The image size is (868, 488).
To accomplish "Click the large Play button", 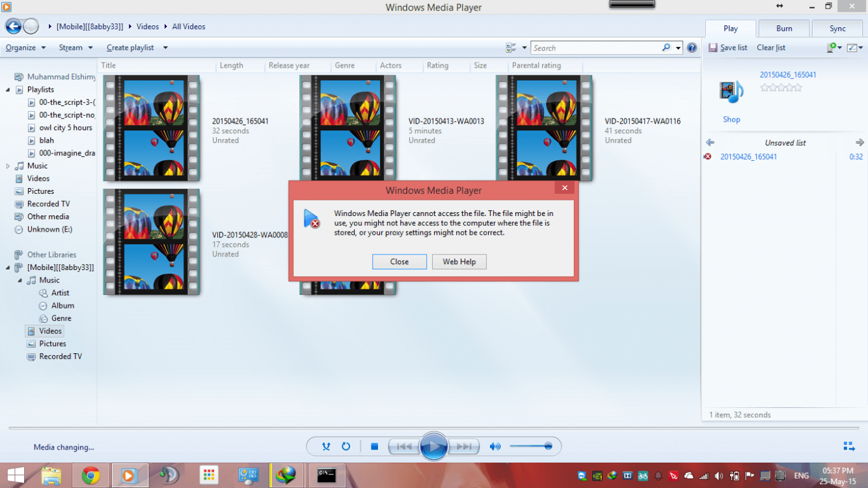I will (x=433, y=446).
